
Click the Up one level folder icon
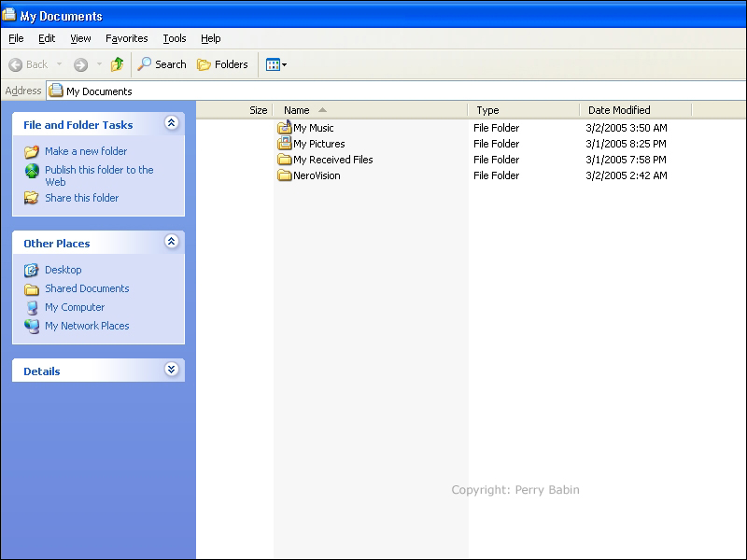coord(118,64)
